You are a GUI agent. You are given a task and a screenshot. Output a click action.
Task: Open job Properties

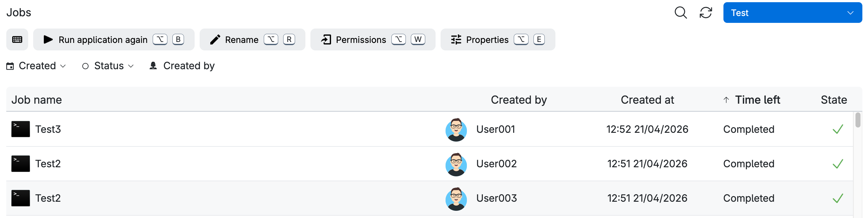click(498, 39)
